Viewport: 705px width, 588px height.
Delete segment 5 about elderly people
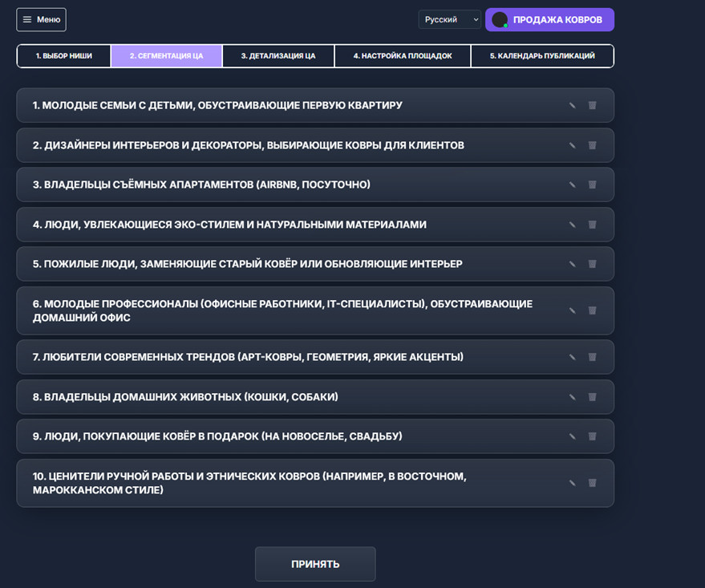coord(592,264)
